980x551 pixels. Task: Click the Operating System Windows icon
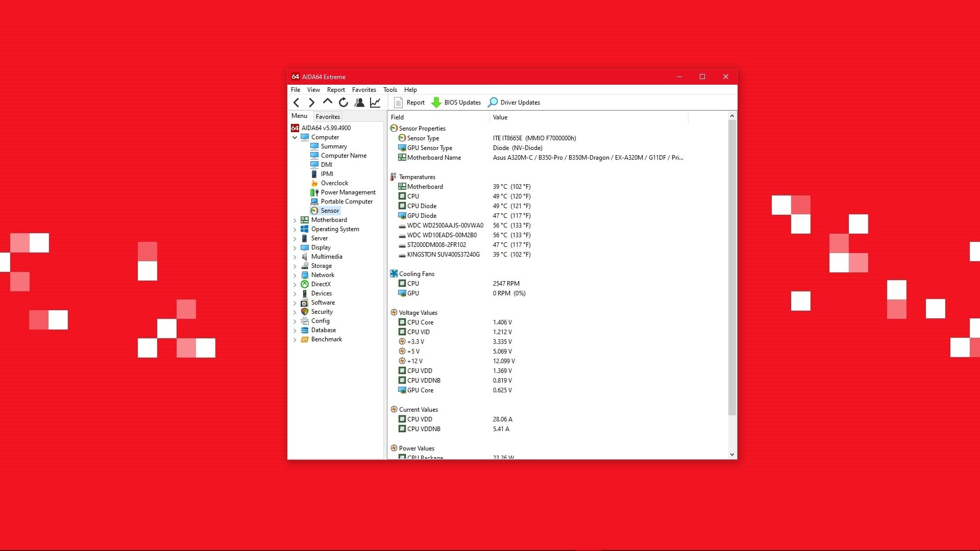(305, 229)
